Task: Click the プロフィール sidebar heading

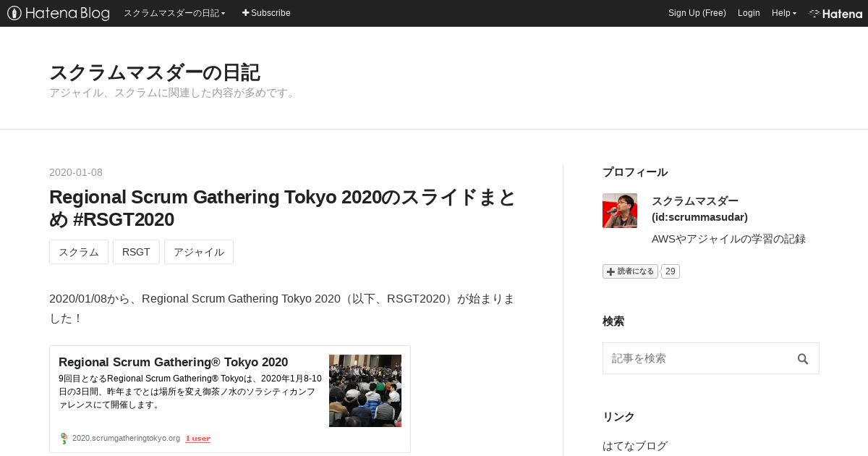Action: (x=635, y=172)
